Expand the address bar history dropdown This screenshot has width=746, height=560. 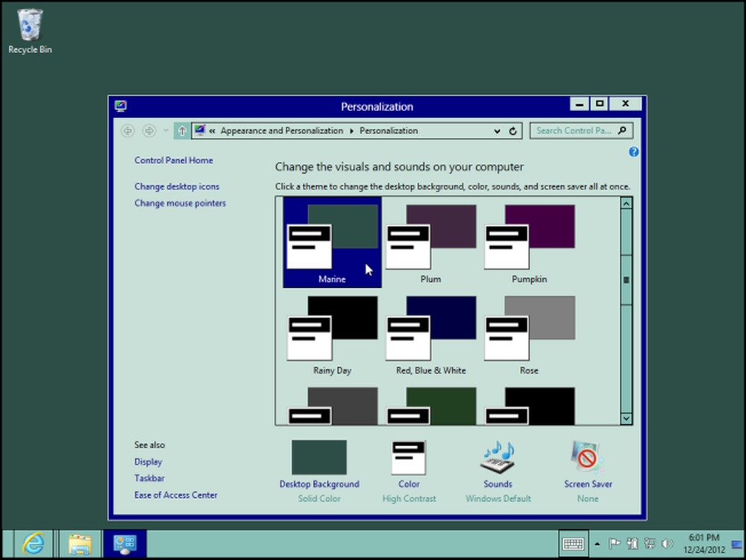(497, 131)
